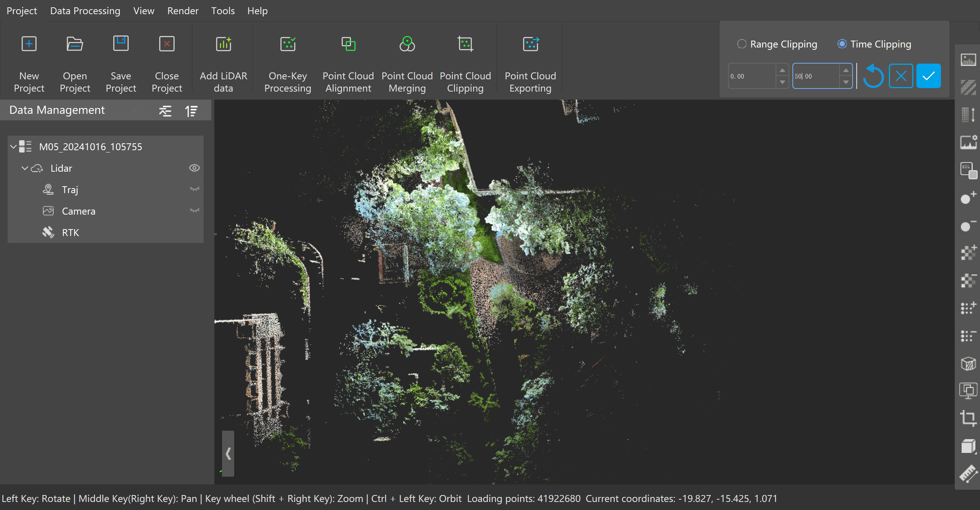
Task: Open the Point Cloud Exporting tool
Action: (530, 44)
